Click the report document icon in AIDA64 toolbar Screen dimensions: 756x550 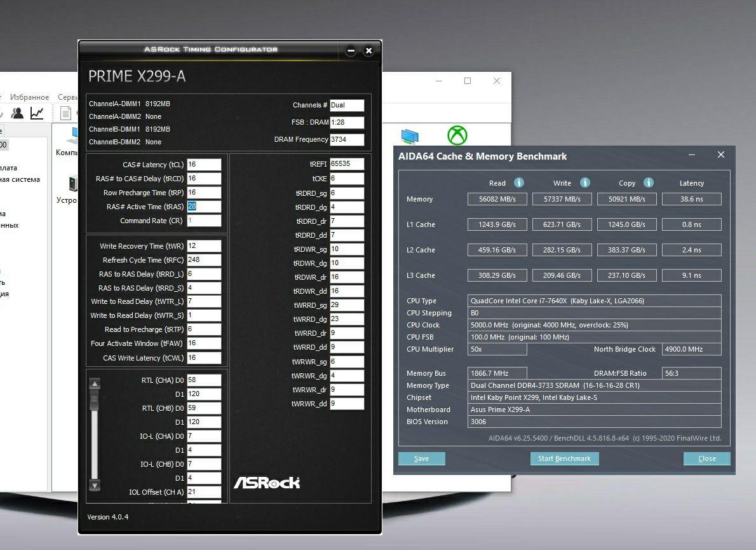pos(65,113)
